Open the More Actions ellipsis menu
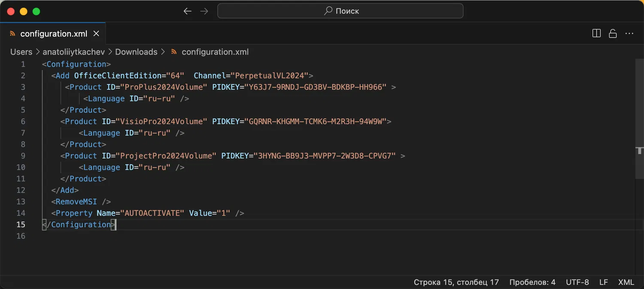Viewport: 644px width, 289px height. pyautogui.click(x=629, y=34)
